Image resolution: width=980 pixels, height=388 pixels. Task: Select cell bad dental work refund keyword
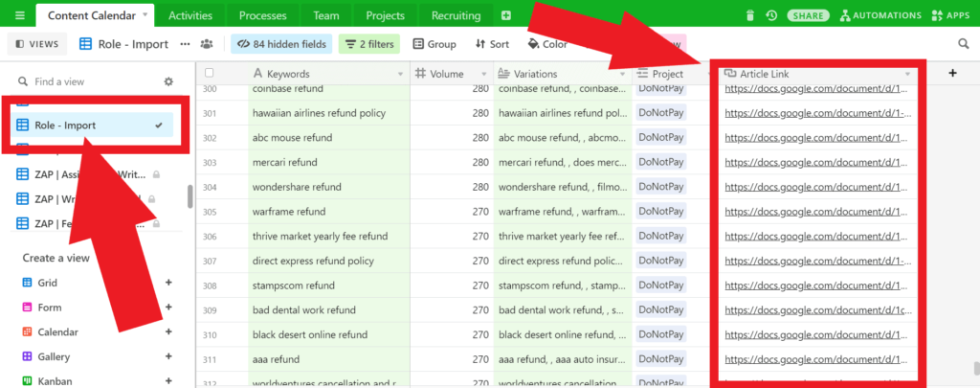(x=329, y=309)
